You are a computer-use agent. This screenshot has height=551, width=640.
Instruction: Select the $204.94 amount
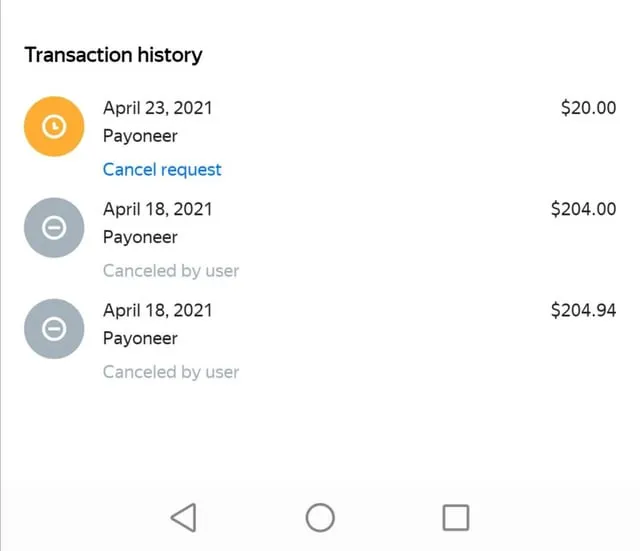click(583, 310)
